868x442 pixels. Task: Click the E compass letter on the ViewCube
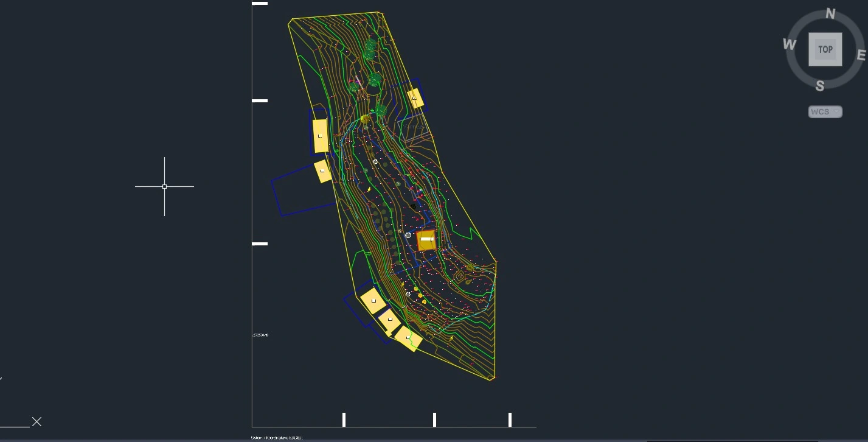point(861,55)
